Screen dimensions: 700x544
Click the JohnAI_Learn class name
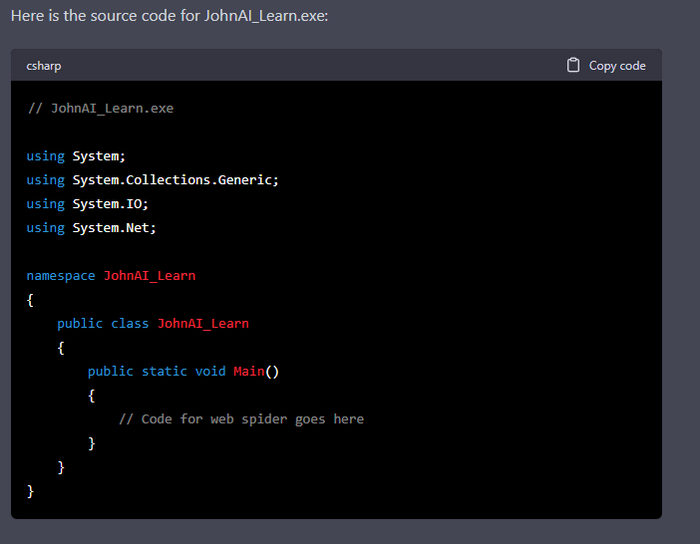pyautogui.click(x=203, y=323)
